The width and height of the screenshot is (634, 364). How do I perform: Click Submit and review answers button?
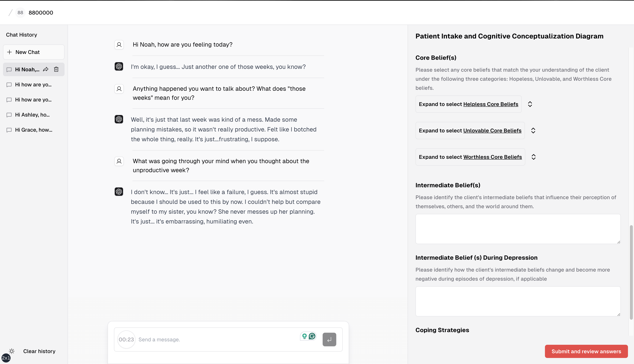(586, 351)
